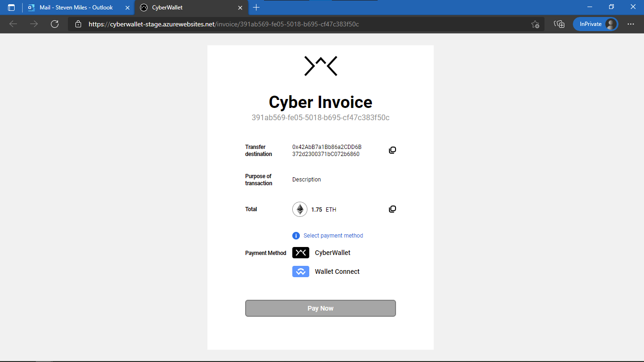Close the Outlook mail tab
Viewport: 644px width, 362px height.
coord(127,8)
